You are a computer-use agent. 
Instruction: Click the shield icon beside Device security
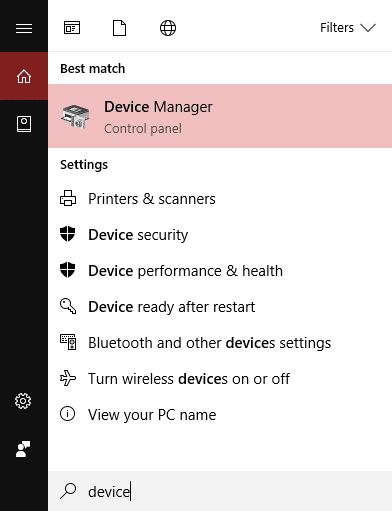pos(68,234)
